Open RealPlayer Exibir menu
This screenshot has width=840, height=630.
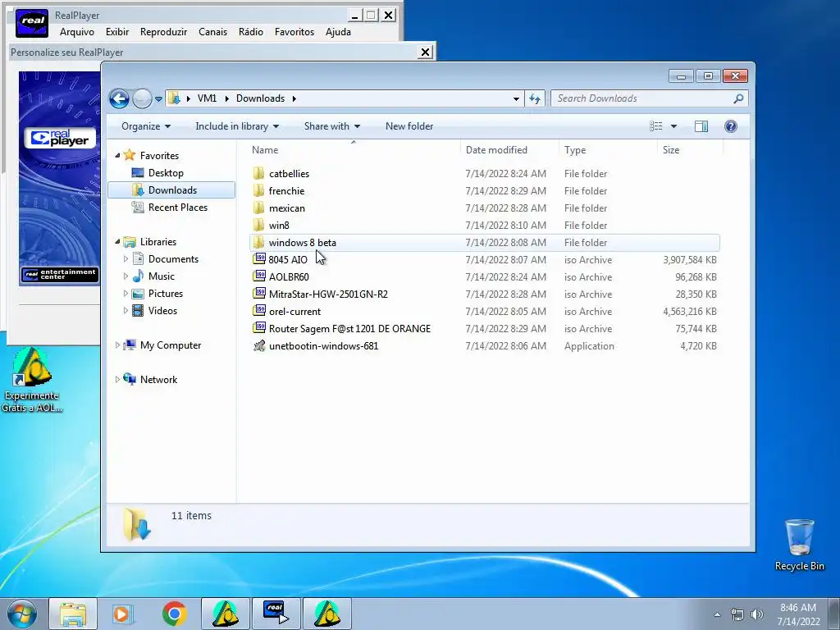coord(116,32)
